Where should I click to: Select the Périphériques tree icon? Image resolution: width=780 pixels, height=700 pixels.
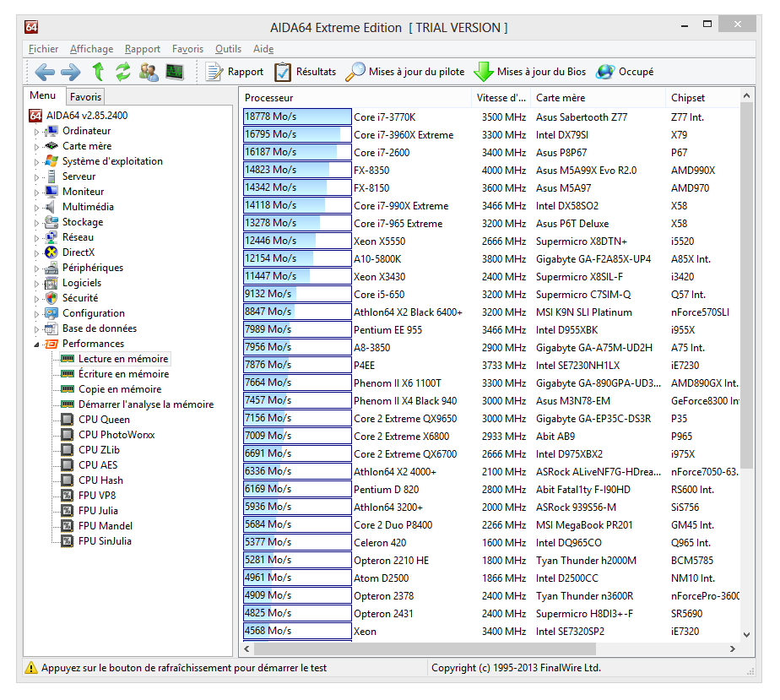(51, 268)
